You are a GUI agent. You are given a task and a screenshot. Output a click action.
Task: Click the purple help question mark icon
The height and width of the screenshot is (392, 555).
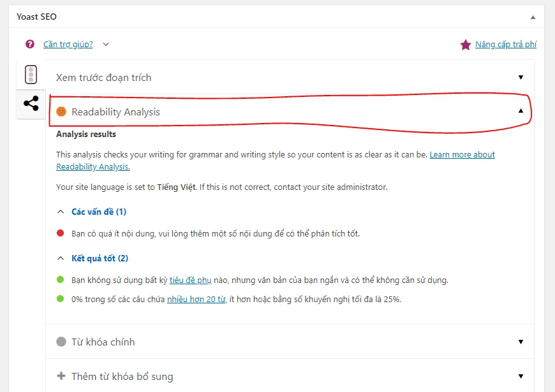tap(30, 44)
